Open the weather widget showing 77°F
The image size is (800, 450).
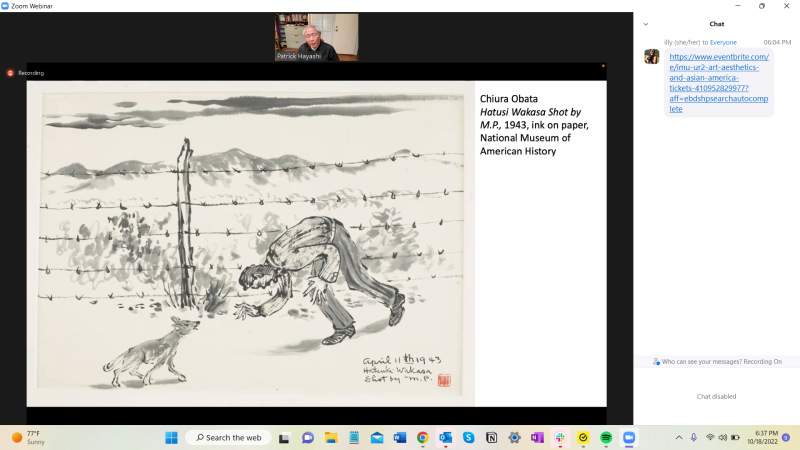pyautogui.click(x=30, y=438)
